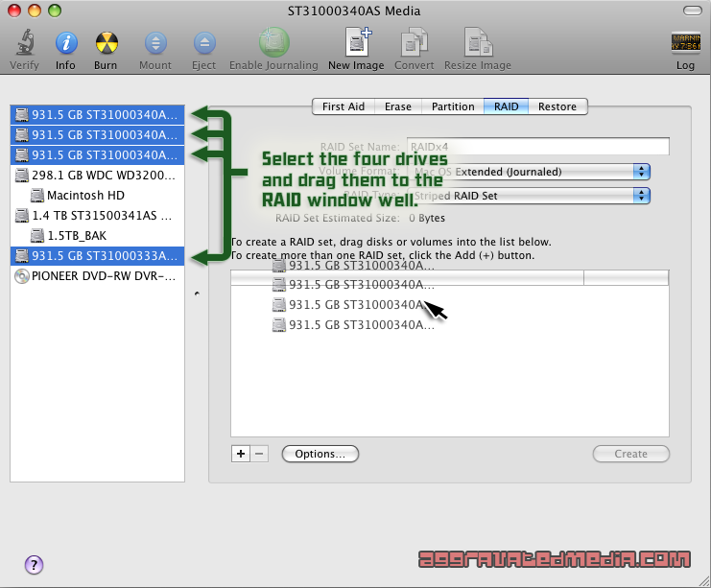Select the PIONEER DVD-RW drive
The width and height of the screenshot is (711, 588).
pyautogui.click(x=96, y=276)
